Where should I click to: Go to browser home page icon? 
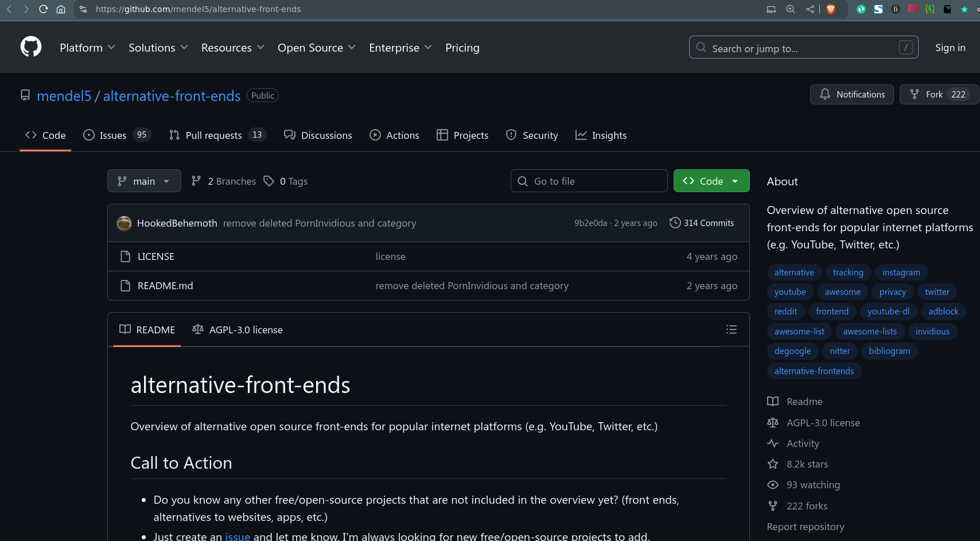click(61, 9)
